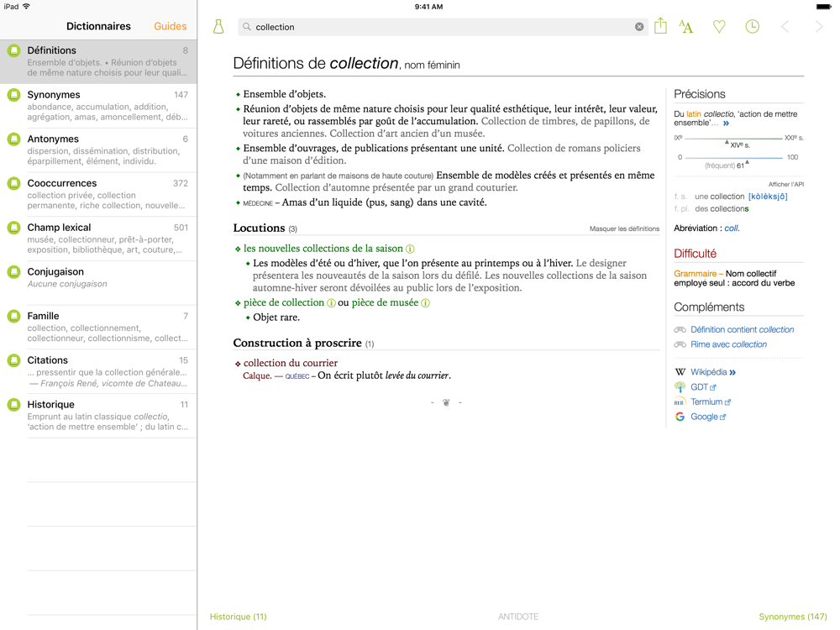Screen dimensions: 840x630
Task: Click pronunciation [kòlèksjô]
Action: point(768,197)
